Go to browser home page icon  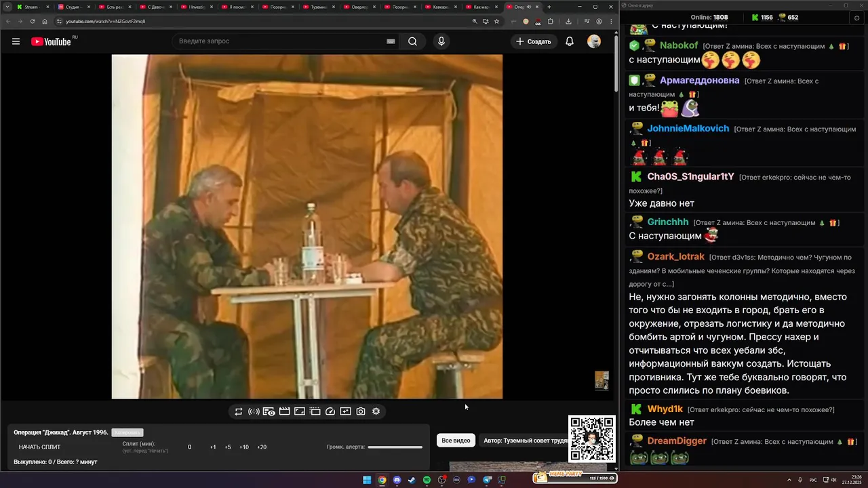point(45,21)
